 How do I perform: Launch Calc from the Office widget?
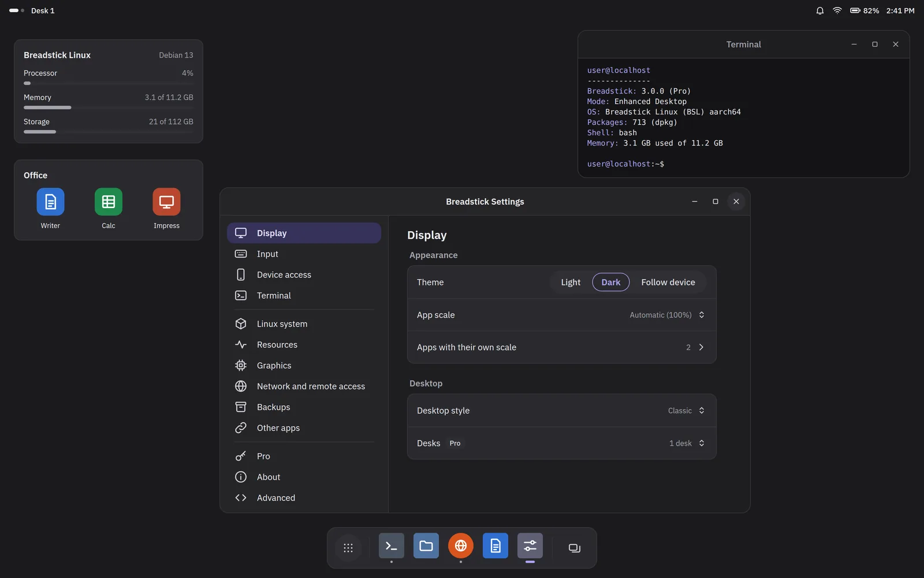(x=109, y=202)
